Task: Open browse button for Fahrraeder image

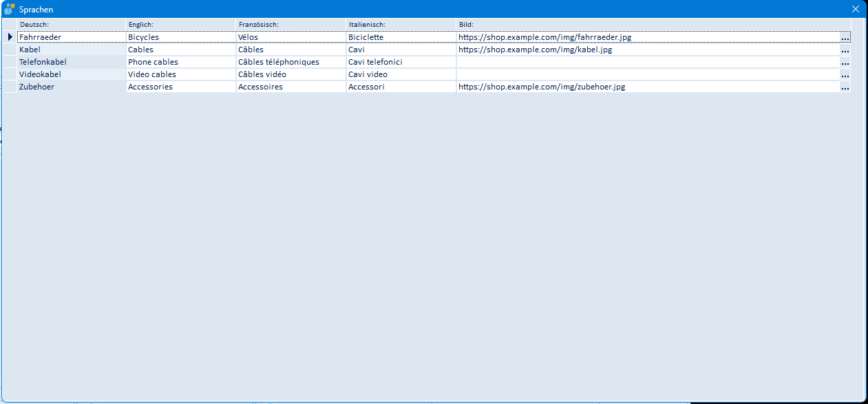Action: coord(845,37)
